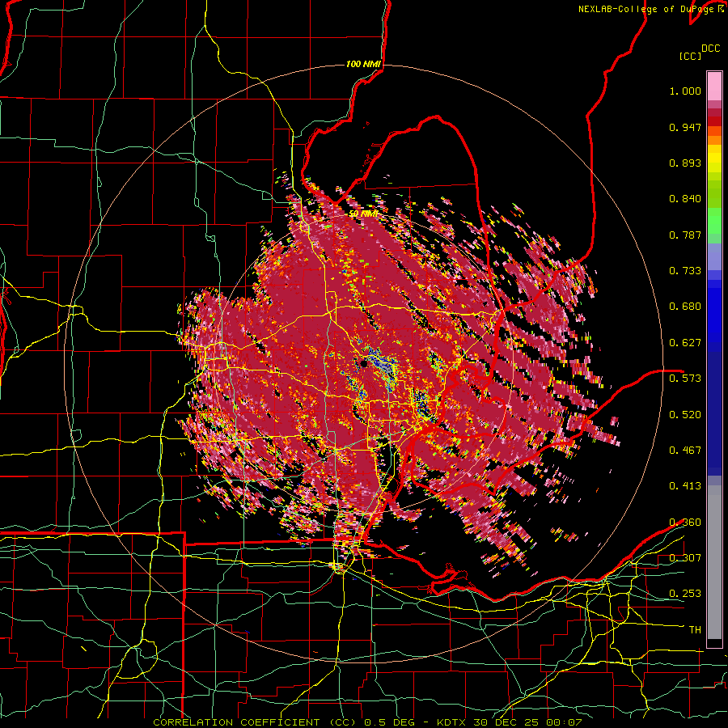Select the 0.733 scale value
The width and height of the screenshot is (728, 728).
685,271
